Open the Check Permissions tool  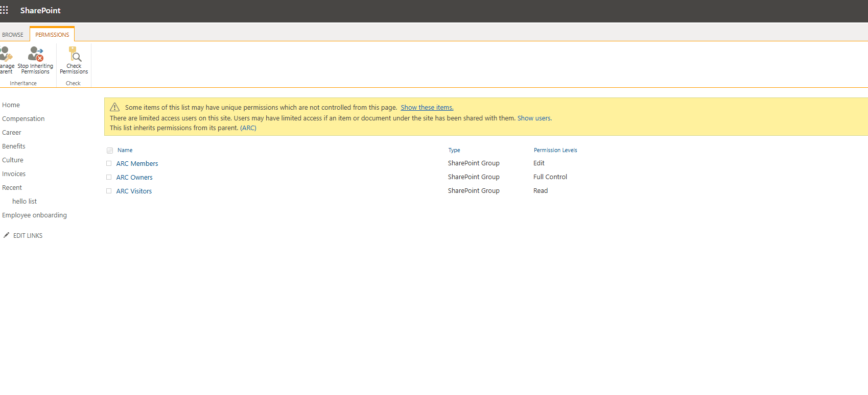coord(75,54)
